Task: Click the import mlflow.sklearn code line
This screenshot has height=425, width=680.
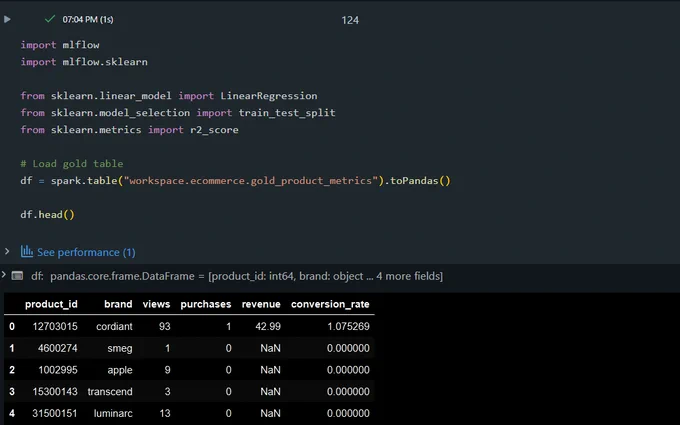Action: click(84, 62)
